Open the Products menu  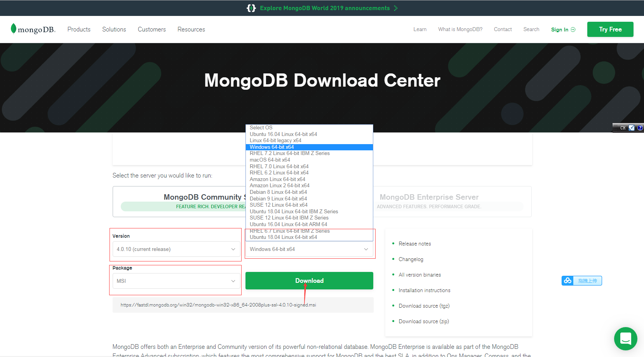pos(79,29)
